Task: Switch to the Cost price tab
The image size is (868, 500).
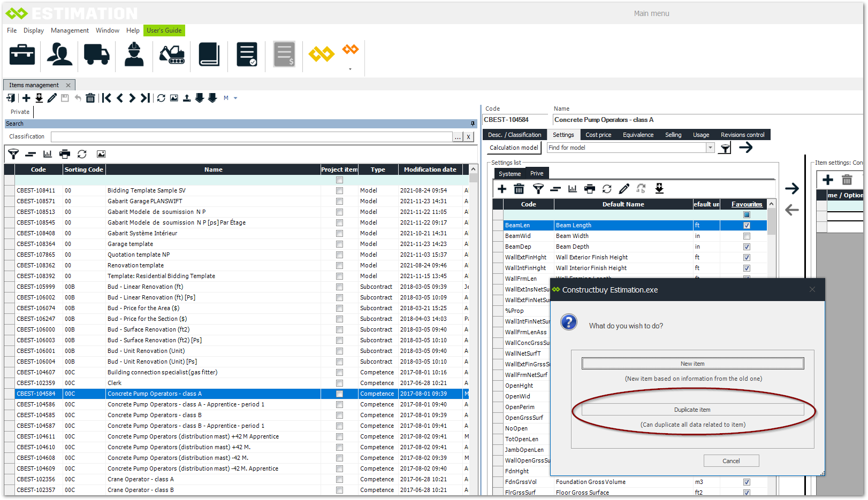Action: coord(598,135)
